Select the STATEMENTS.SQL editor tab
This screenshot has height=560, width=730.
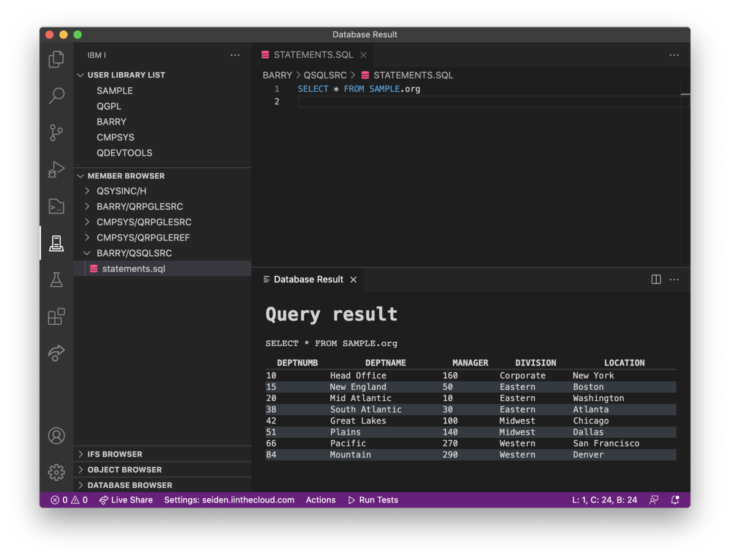click(x=312, y=55)
